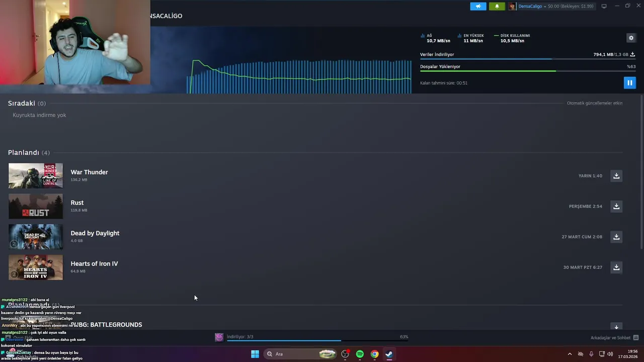Image resolution: width=644 pixels, height=362 pixels.
Task: Download Dead by Daylight update now
Action: 616,237
